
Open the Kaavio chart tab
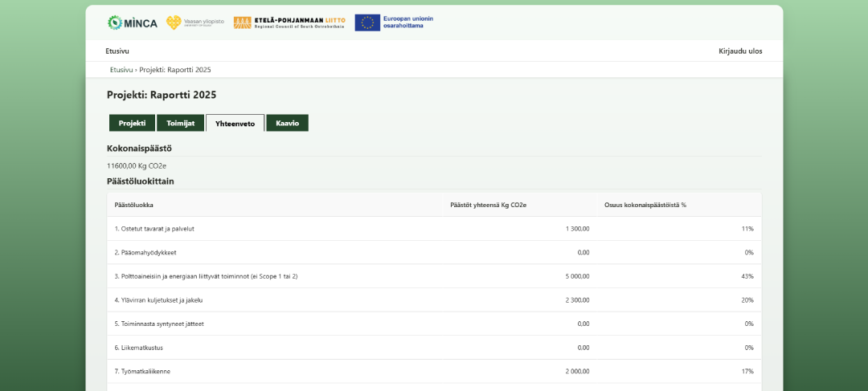coord(287,123)
